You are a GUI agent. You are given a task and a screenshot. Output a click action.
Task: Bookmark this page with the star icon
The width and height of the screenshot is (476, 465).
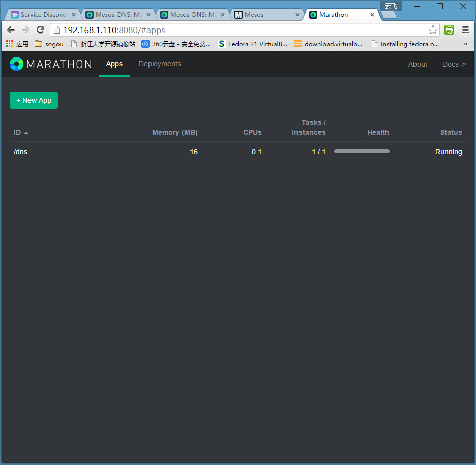pyautogui.click(x=433, y=30)
